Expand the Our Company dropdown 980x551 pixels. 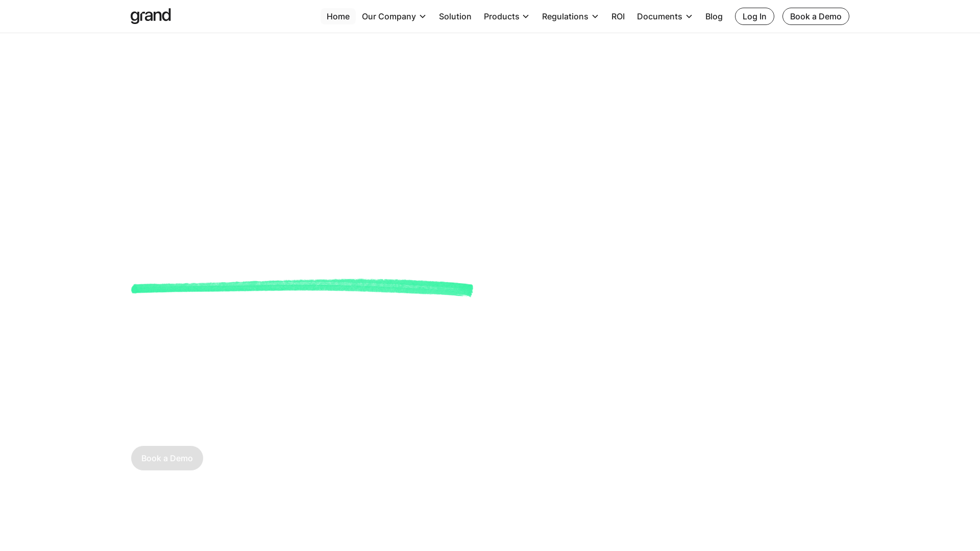394,16
